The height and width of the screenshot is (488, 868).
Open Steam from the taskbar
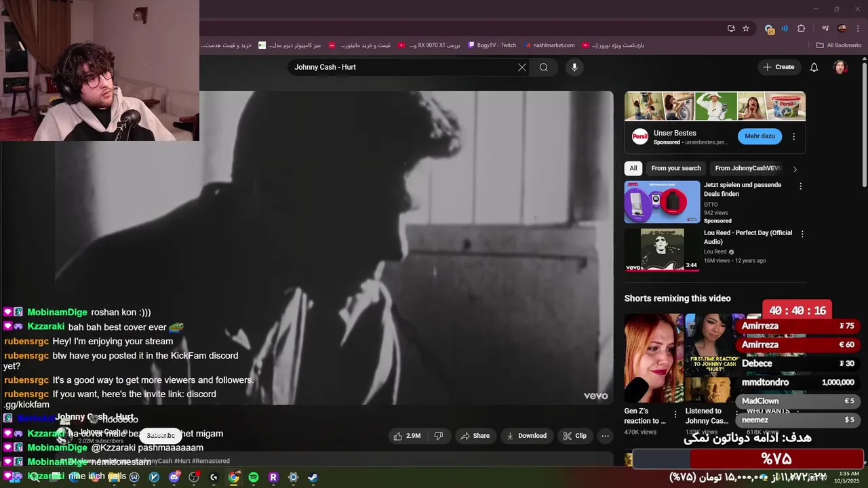coord(313,477)
